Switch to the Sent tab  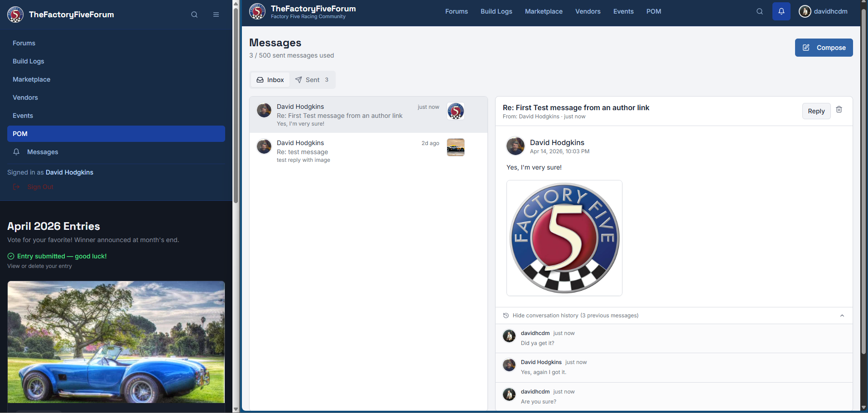coord(312,80)
